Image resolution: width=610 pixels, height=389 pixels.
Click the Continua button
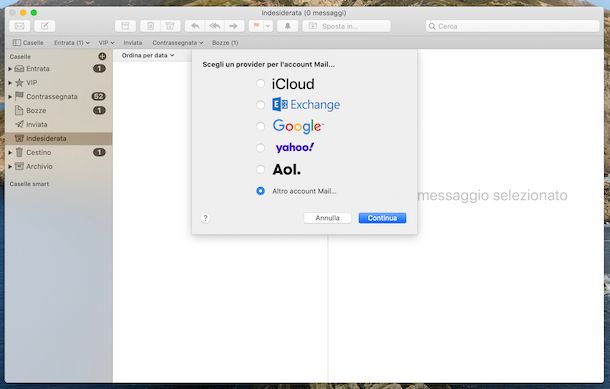(382, 218)
